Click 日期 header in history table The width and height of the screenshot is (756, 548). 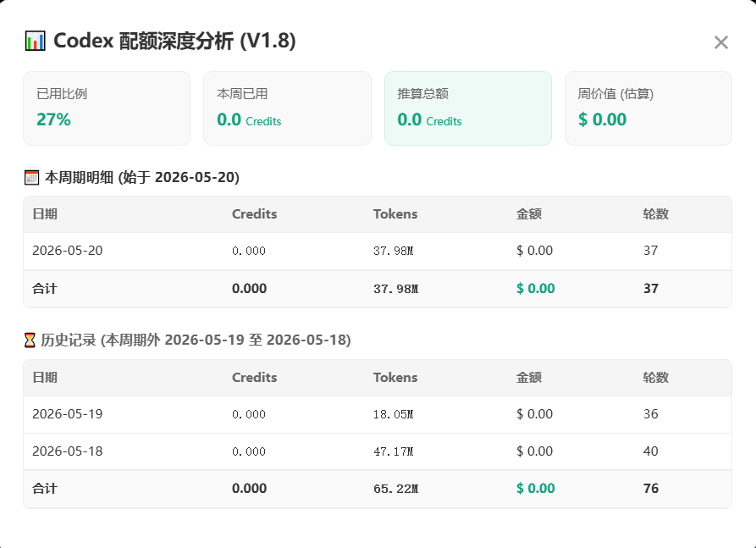[x=45, y=378]
